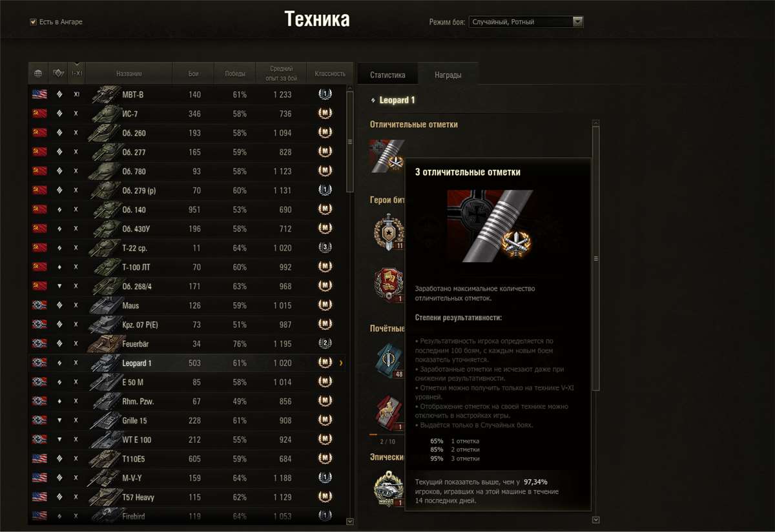Sort by Бои column header
Image resolution: width=775 pixels, height=532 pixels.
(x=194, y=74)
